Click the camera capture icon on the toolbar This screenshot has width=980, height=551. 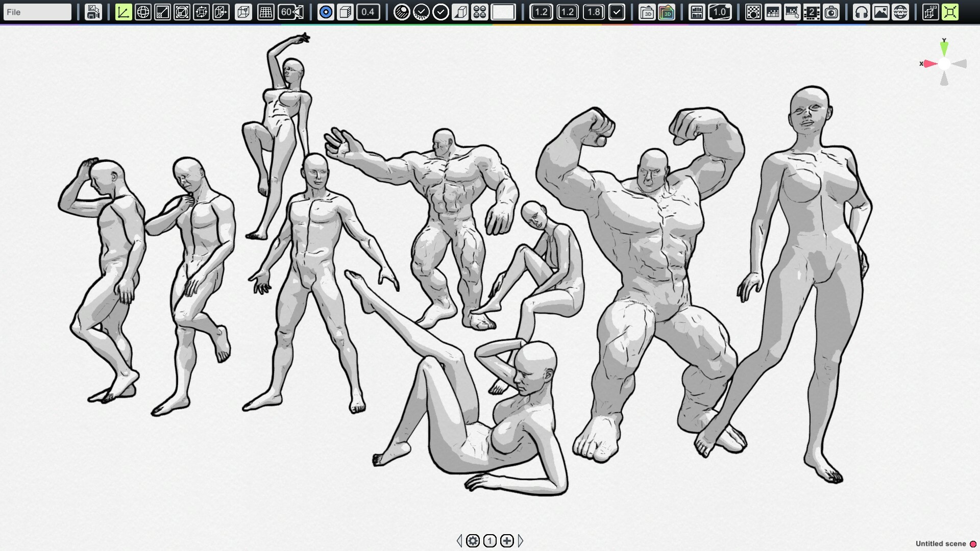[x=831, y=11]
